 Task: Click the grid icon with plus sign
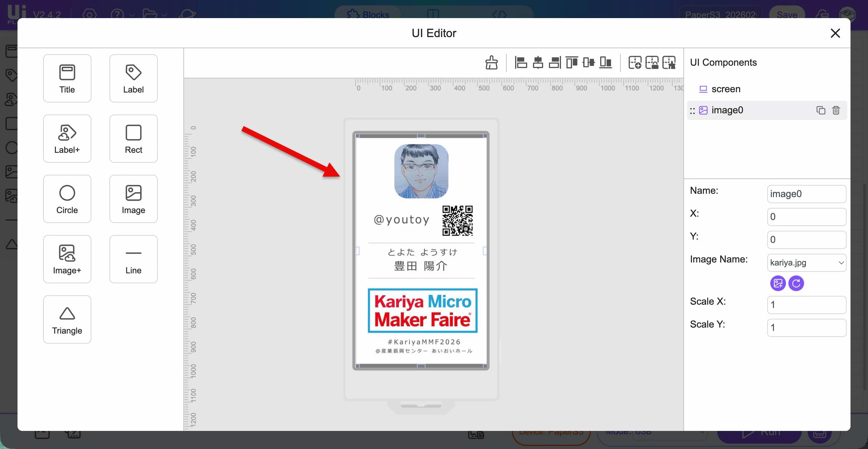click(635, 63)
